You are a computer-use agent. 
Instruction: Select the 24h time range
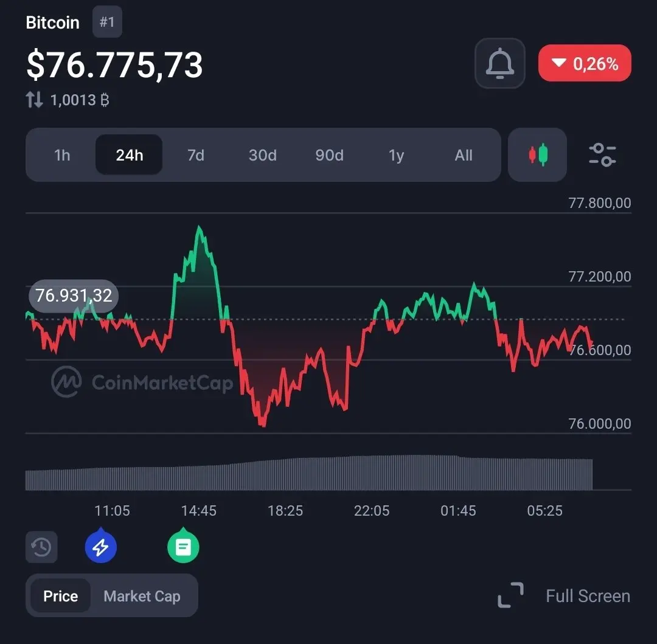[129, 155]
